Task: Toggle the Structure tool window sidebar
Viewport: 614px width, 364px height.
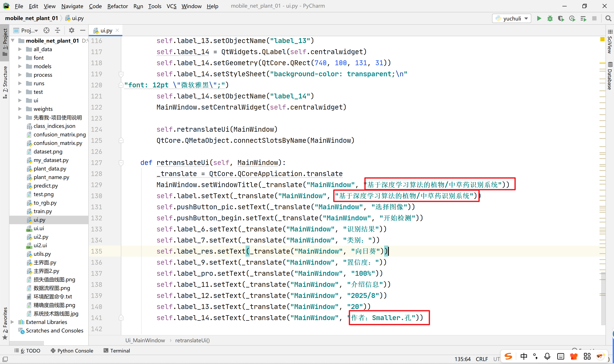Action: [x=5, y=81]
